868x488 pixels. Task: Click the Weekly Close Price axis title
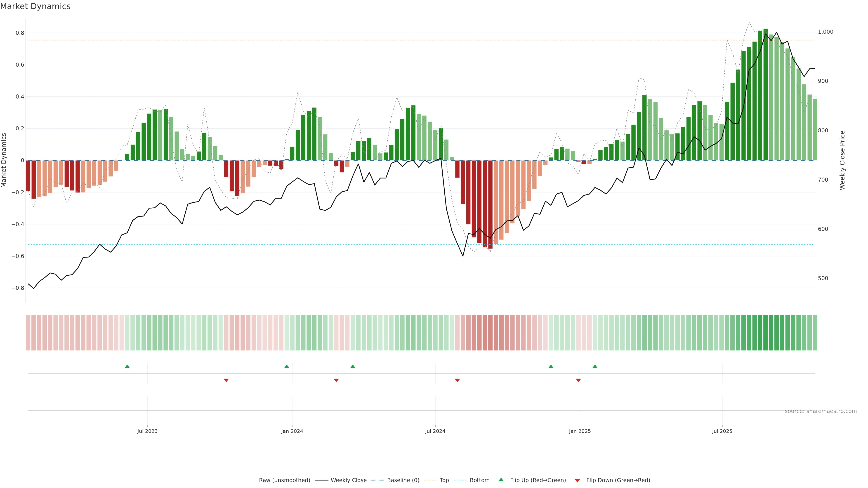[842, 160]
